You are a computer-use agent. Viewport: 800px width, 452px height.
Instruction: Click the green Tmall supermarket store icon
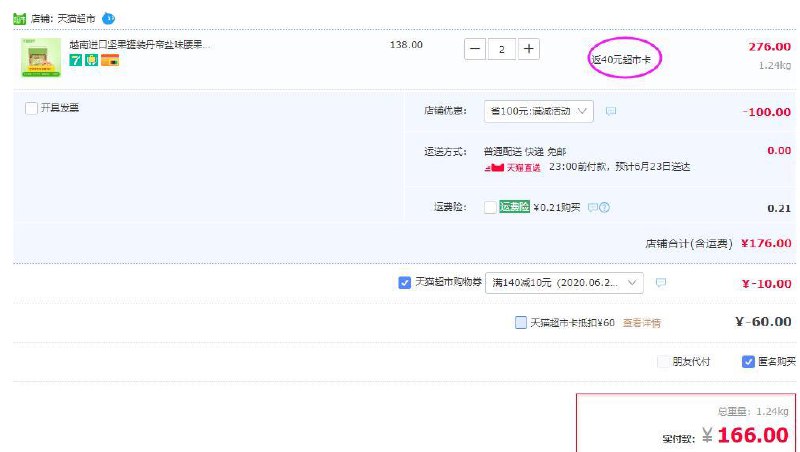pos(19,19)
